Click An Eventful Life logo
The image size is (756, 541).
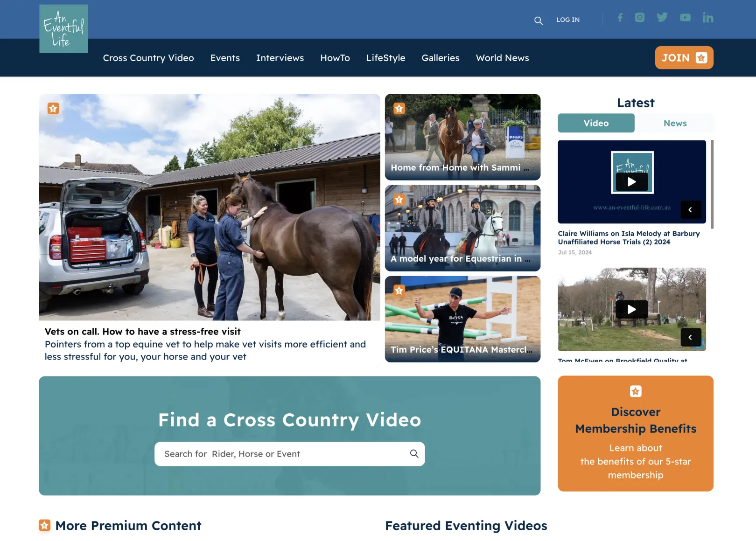click(63, 29)
